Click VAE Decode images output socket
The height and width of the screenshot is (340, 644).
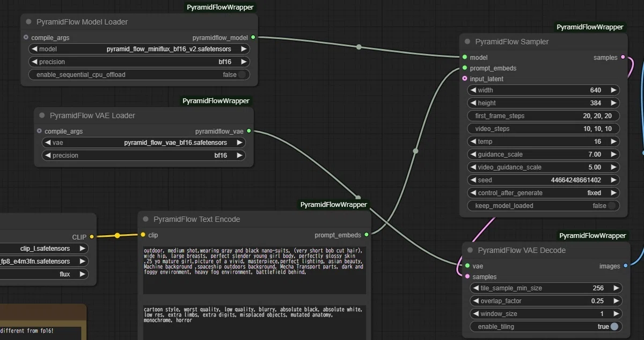click(x=625, y=265)
